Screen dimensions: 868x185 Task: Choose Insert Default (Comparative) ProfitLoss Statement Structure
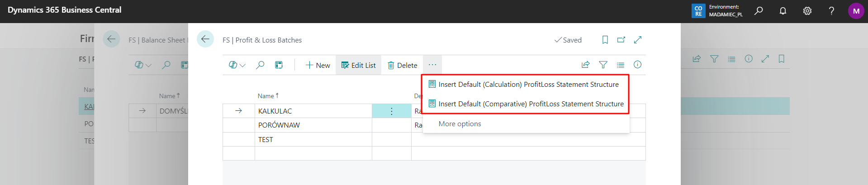[531, 104]
